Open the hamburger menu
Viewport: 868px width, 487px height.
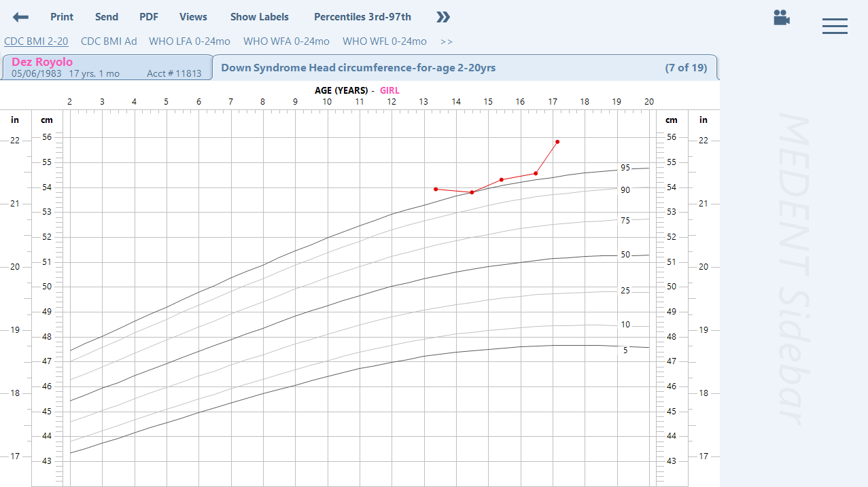[834, 26]
